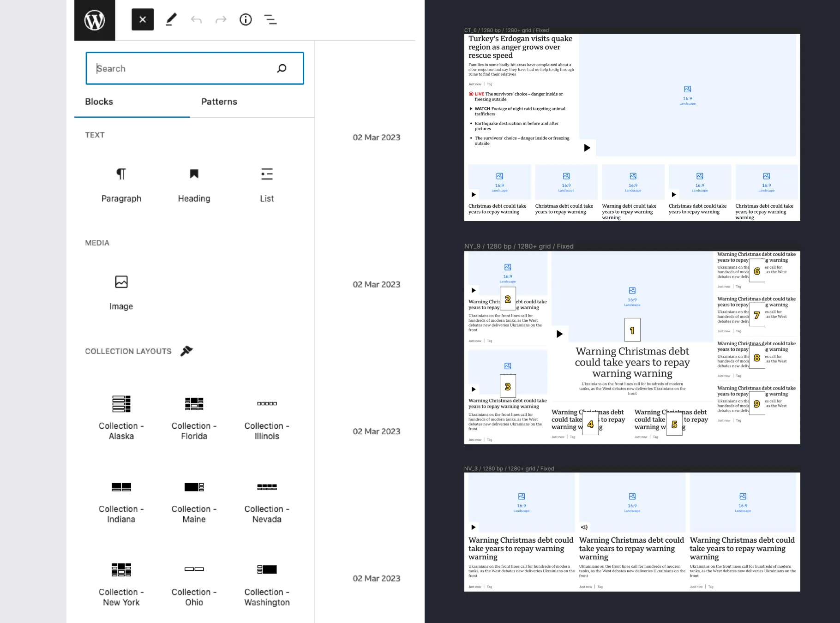Viewport: 840px width, 623px height.
Task: Redo the last change
Action: coord(221,19)
